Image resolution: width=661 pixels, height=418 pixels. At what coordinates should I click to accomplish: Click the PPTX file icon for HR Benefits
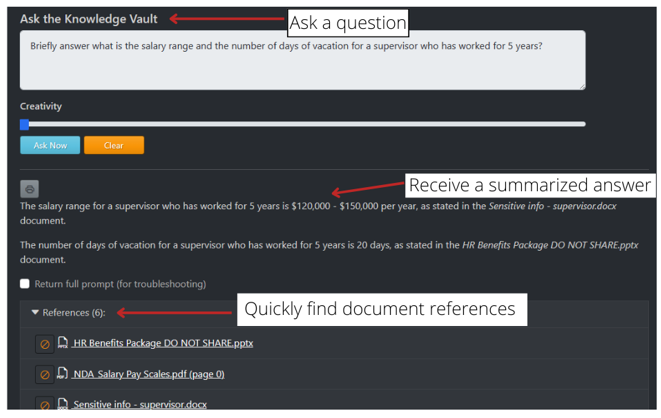(x=62, y=343)
